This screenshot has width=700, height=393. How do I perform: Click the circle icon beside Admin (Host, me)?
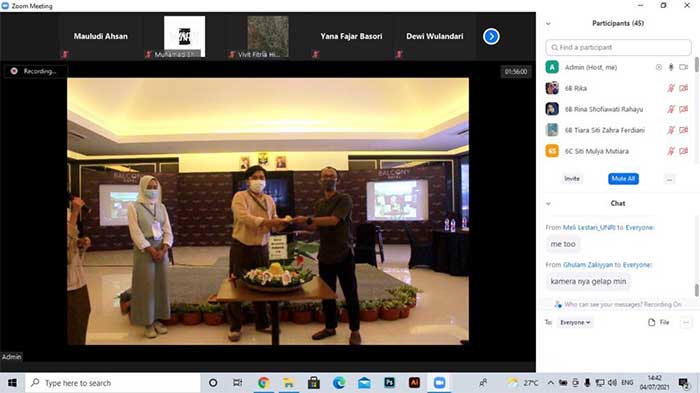pyautogui.click(x=658, y=67)
